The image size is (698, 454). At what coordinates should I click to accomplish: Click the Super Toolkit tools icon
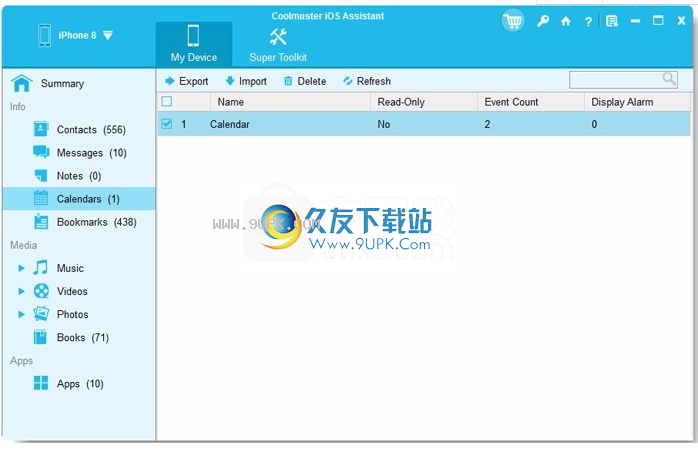pos(278,36)
